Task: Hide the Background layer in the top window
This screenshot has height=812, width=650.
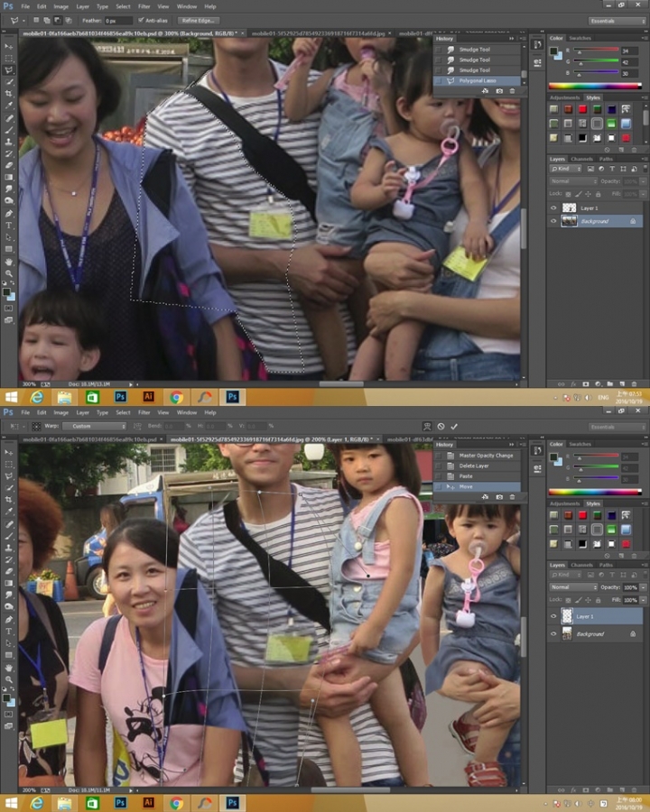Action: point(553,221)
